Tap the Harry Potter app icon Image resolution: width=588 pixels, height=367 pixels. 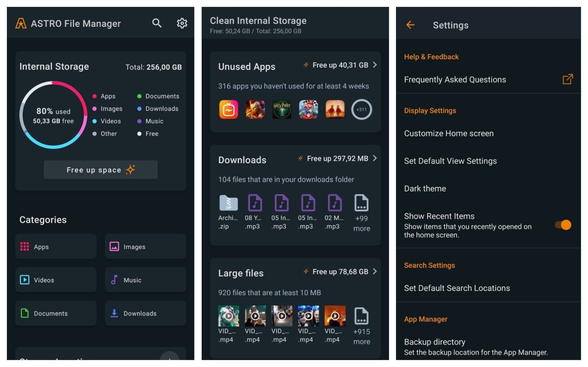pos(282,109)
